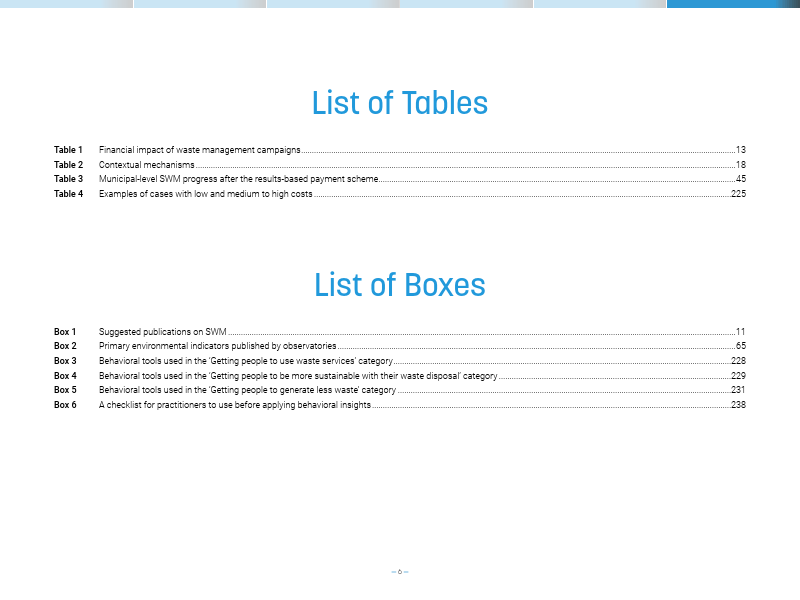
Task: Click the 'List of Tables' heading
Action: click(x=400, y=103)
